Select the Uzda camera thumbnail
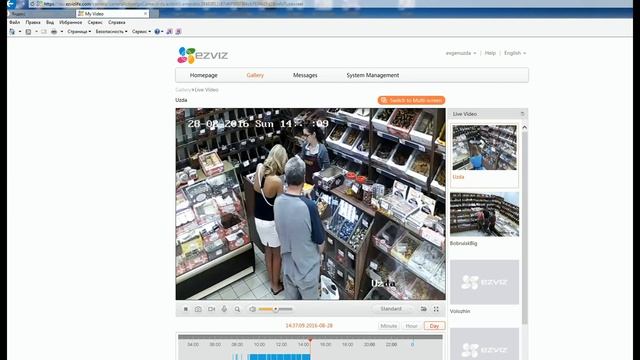The width and height of the screenshot is (640, 360). tap(484, 147)
